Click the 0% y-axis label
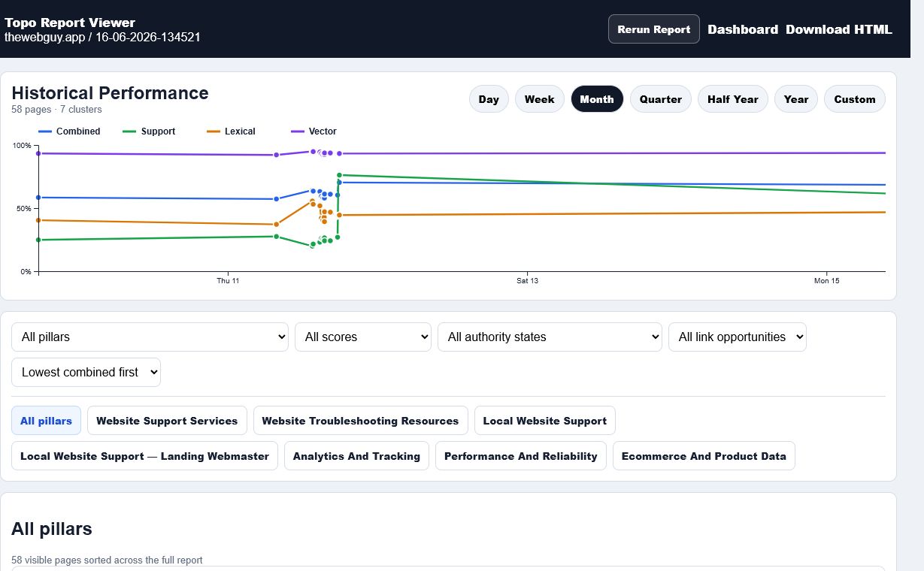The height and width of the screenshot is (571, 924). pyautogui.click(x=26, y=272)
